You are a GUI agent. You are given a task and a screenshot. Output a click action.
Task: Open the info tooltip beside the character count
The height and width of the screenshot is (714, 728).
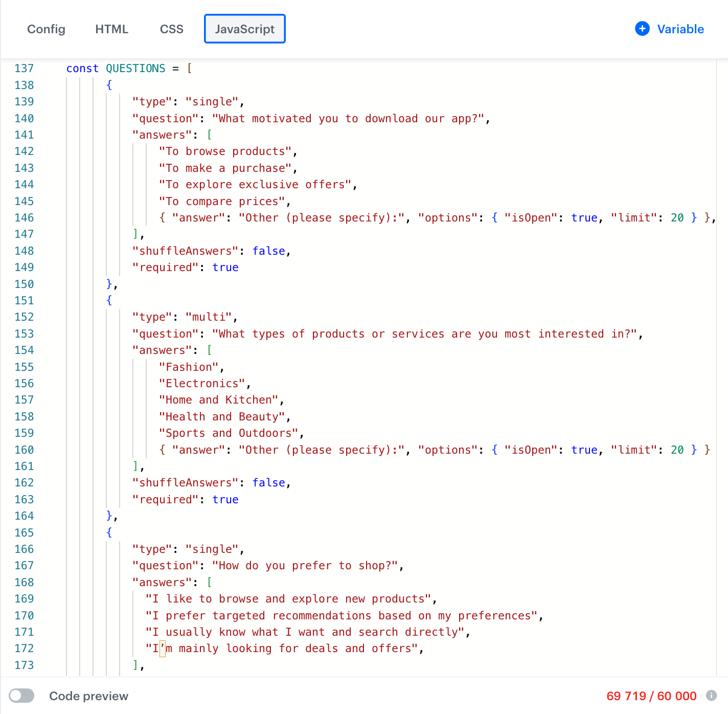point(712,696)
